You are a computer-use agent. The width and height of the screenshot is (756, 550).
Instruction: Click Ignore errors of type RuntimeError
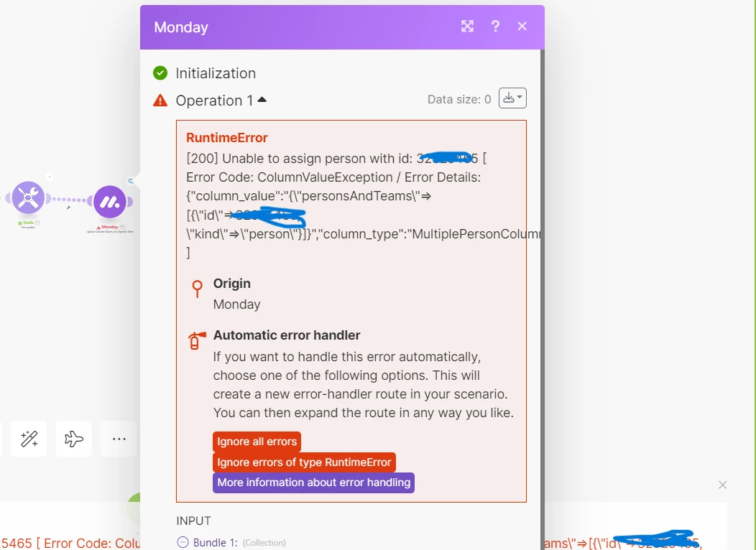(x=304, y=462)
